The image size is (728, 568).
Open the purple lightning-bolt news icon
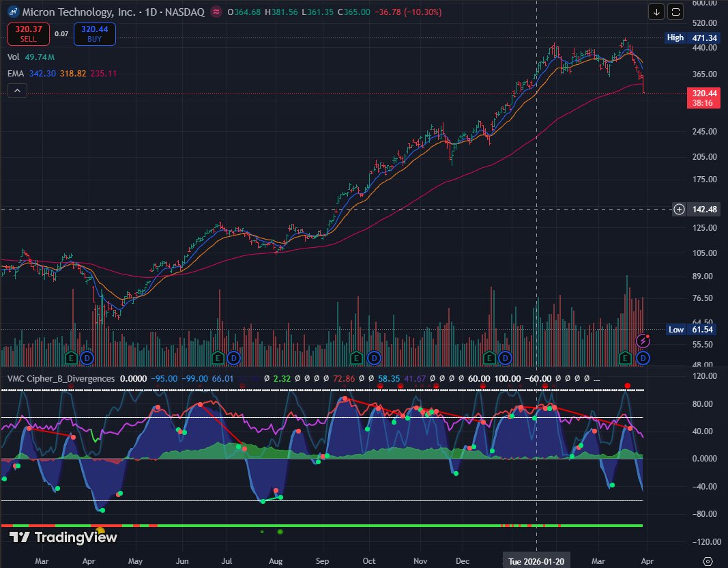(643, 341)
